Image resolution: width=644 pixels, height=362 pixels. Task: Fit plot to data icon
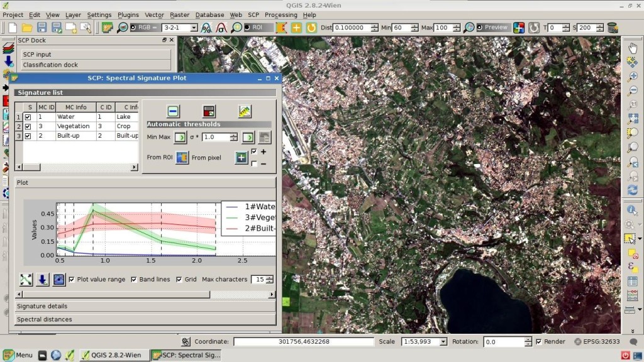click(x=26, y=280)
